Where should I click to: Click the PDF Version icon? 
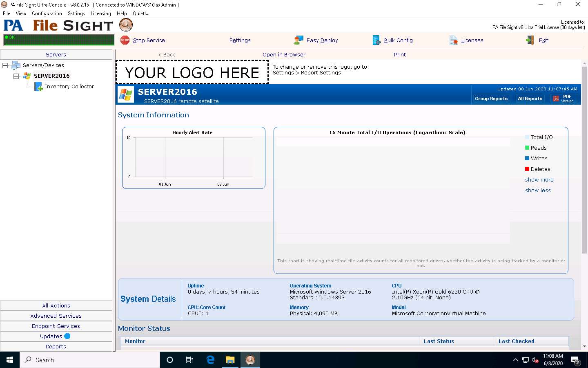(556, 99)
